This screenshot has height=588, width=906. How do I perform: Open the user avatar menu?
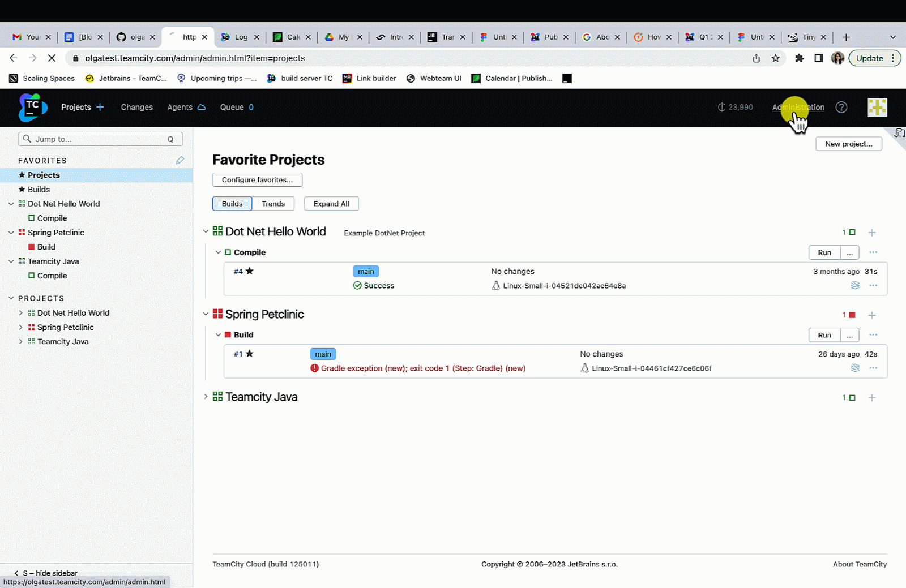click(x=877, y=107)
